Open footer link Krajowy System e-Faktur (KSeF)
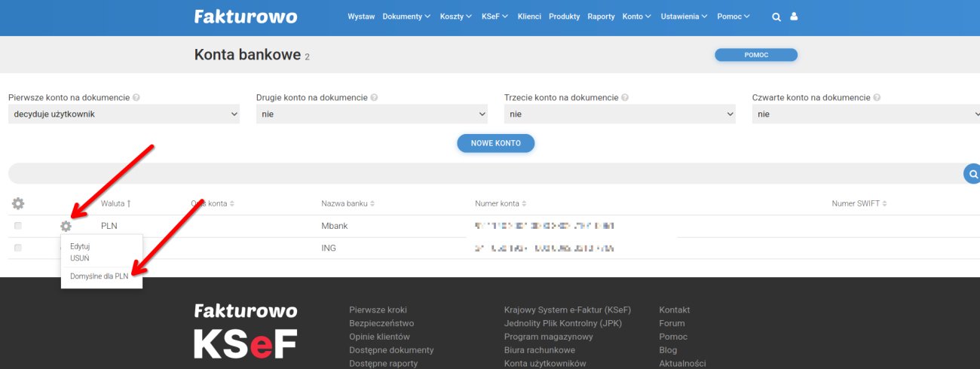Viewport: 980px width, 369px height. [568, 310]
